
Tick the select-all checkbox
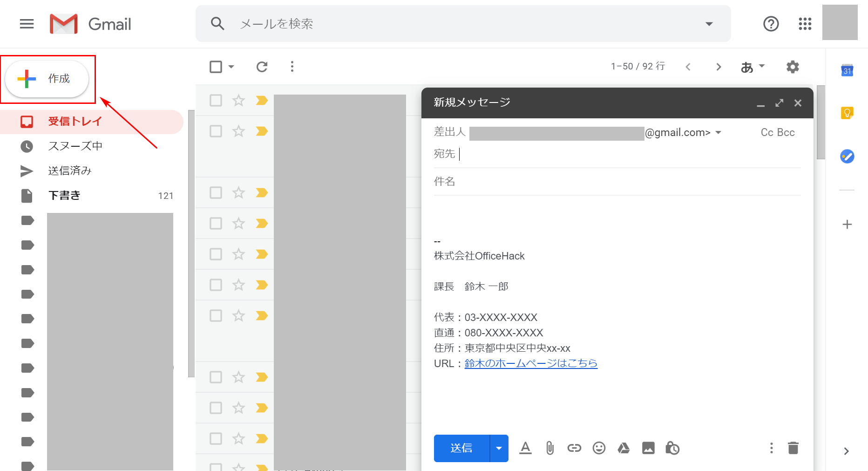click(216, 67)
